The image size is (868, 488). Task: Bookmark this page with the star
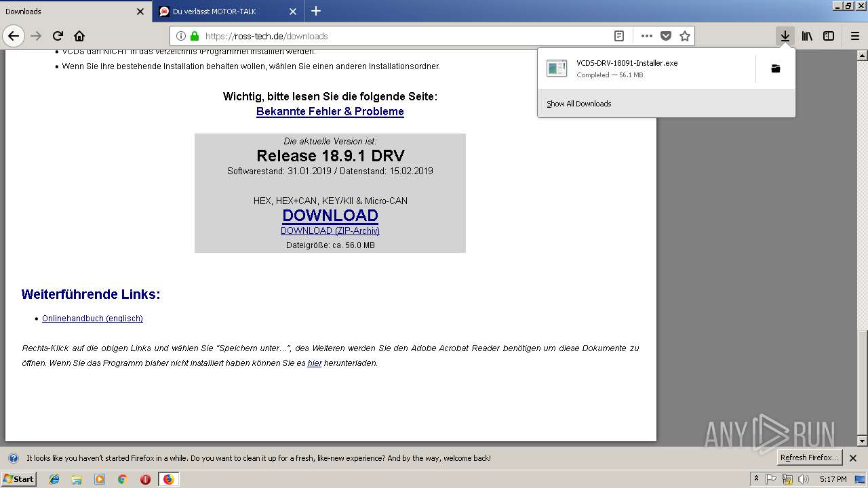pyautogui.click(x=685, y=36)
